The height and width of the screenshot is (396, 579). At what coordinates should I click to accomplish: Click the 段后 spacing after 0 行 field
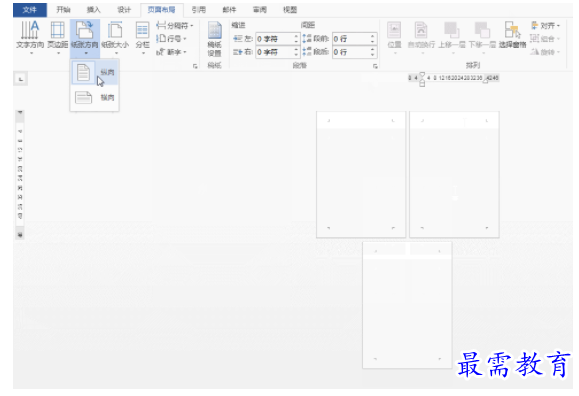(351, 52)
